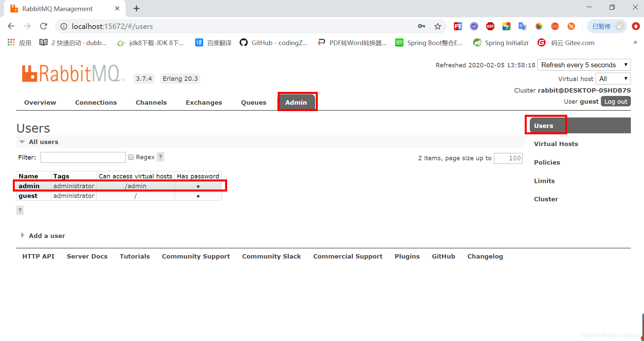Open the Baidu Translate bookmark
The image size is (644, 341).
[214, 43]
